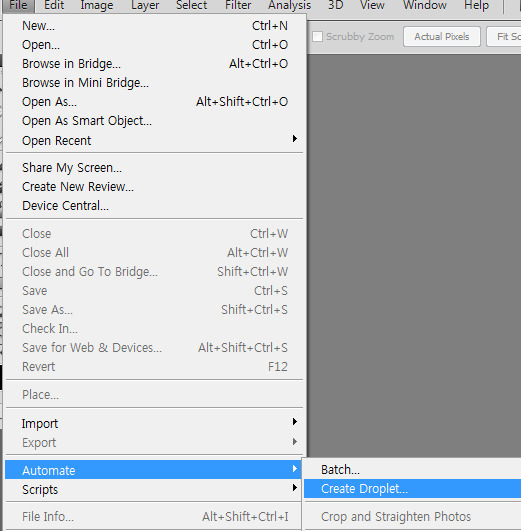521x531 pixels.
Task: Choose the Open As... entry
Action: 154,102
